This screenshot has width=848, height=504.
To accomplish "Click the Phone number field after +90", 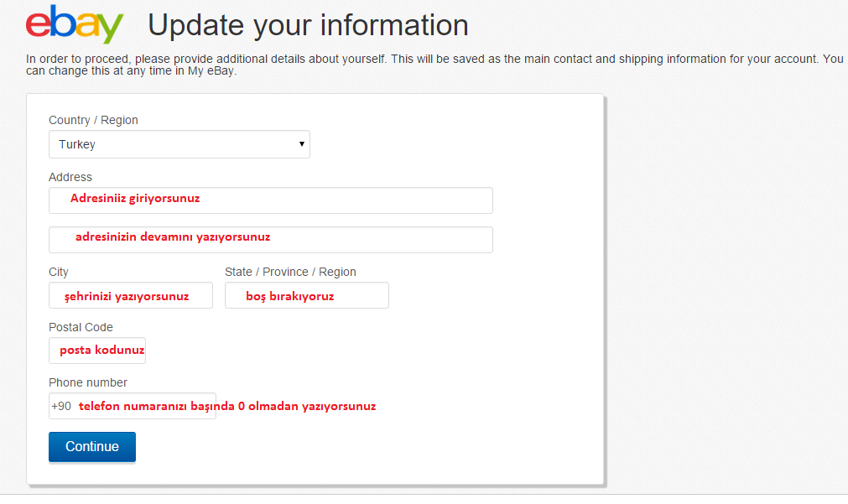I will [x=133, y=406].
